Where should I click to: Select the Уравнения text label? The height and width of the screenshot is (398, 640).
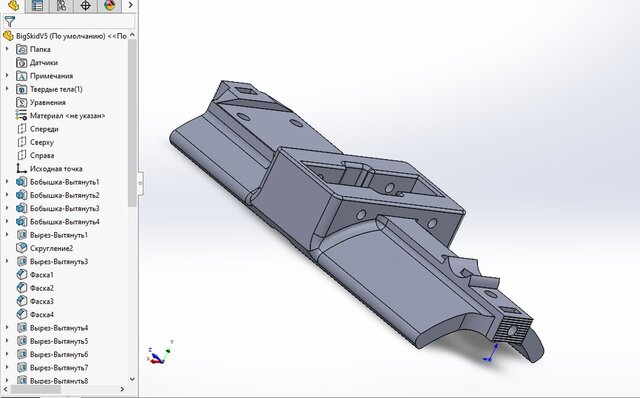pos(48,102)
